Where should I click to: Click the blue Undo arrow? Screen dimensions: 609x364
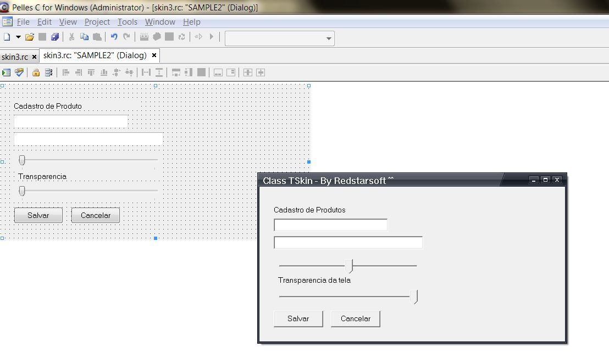114,37
